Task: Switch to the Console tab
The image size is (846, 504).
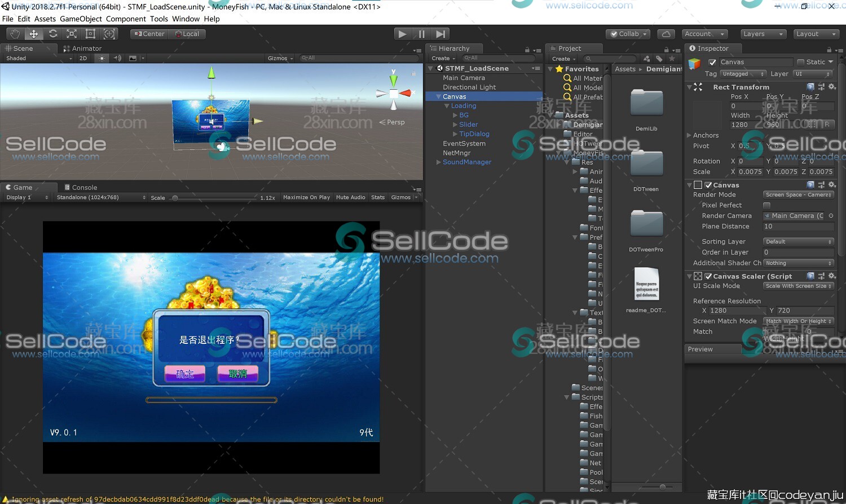Action: pyautogui.click(x=84, y=187)
